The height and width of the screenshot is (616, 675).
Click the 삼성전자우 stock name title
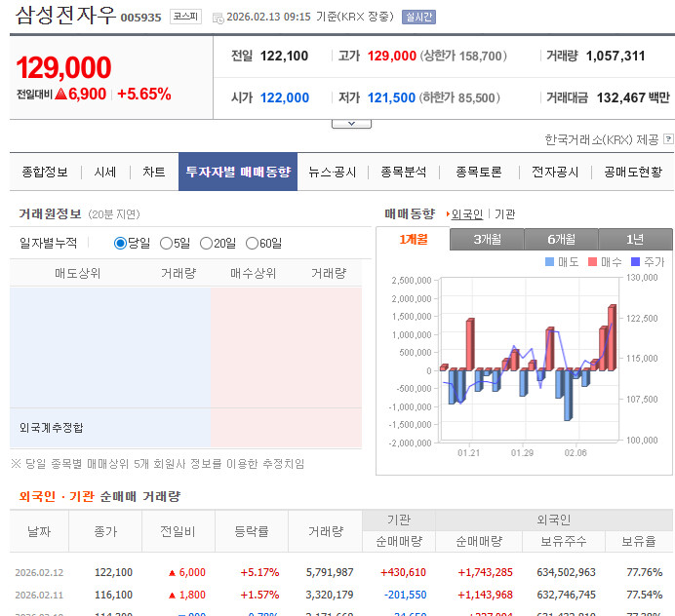[x=65, y=16]
